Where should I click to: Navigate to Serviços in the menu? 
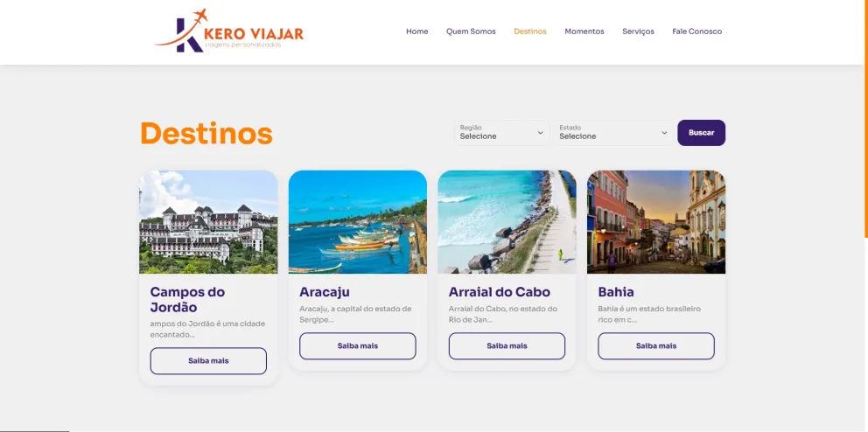tap(638, 31)
